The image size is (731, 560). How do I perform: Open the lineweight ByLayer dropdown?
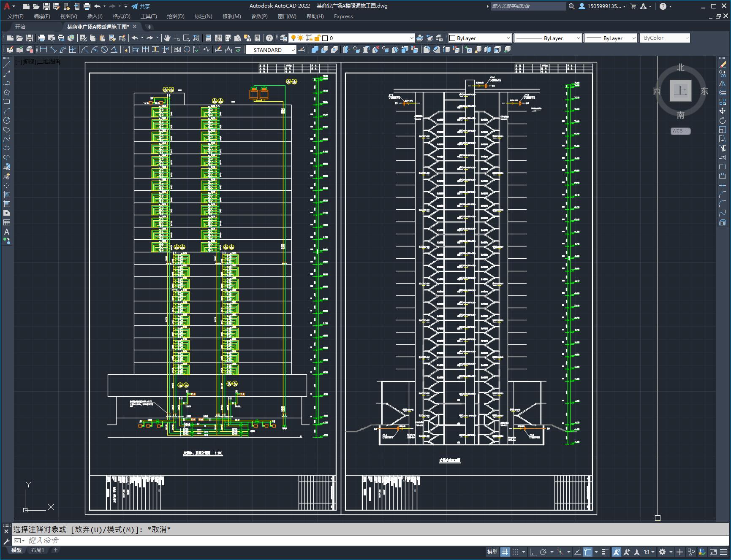coord(633,38)
